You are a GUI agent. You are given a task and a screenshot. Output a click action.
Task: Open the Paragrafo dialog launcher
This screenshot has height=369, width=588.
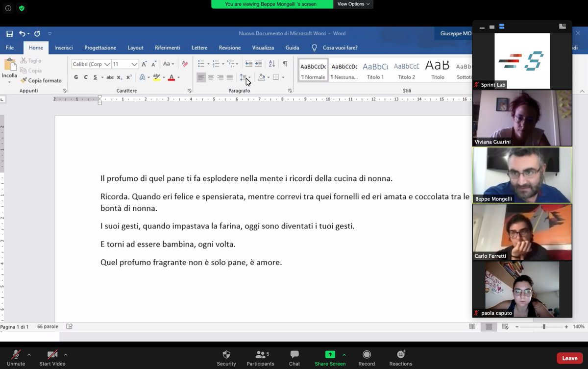point(290,91)
